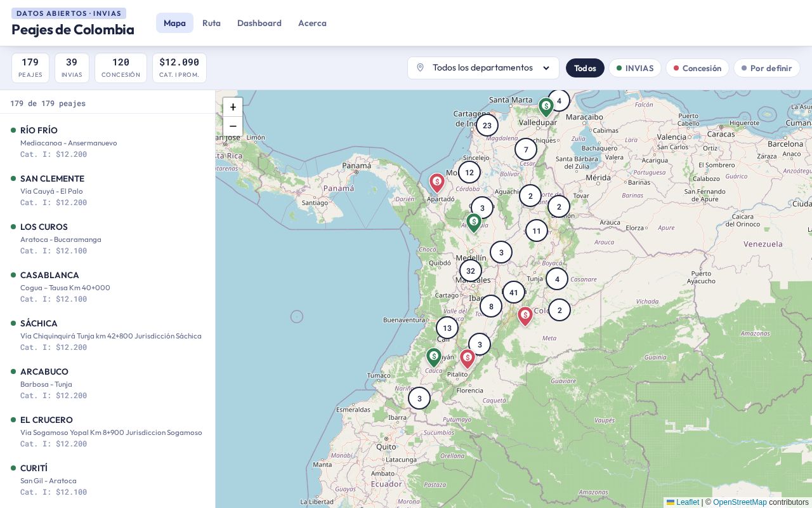
Task: Open the green toll pin over Antioquia
Action: (x=474, y=223)
